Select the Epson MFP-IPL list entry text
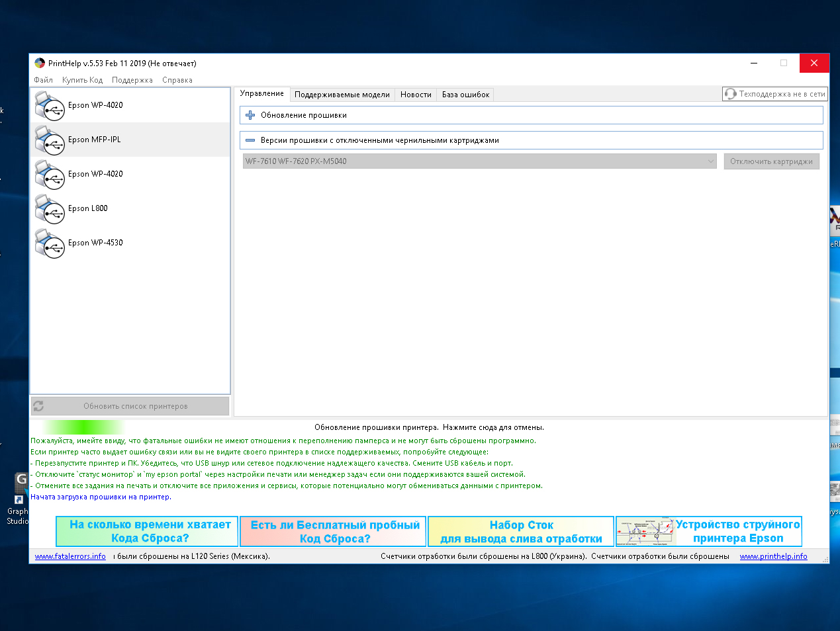Viewport: 840px width, 631px height. coord(95,140)
